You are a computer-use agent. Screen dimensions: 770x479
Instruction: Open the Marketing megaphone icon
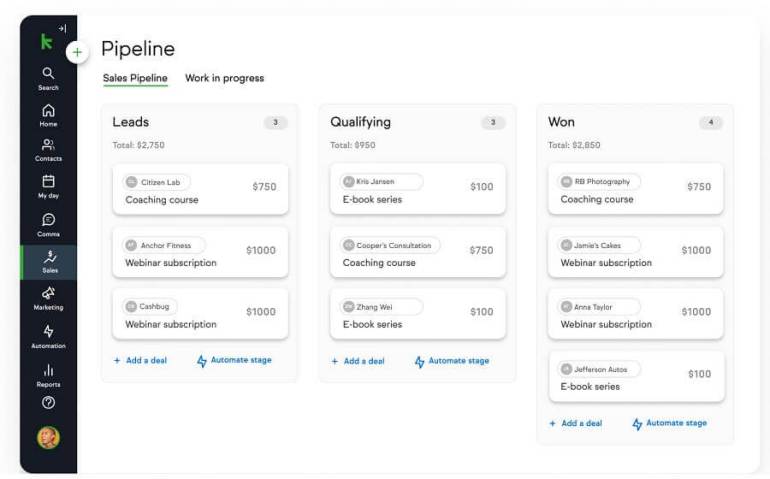tap(48, 297)
